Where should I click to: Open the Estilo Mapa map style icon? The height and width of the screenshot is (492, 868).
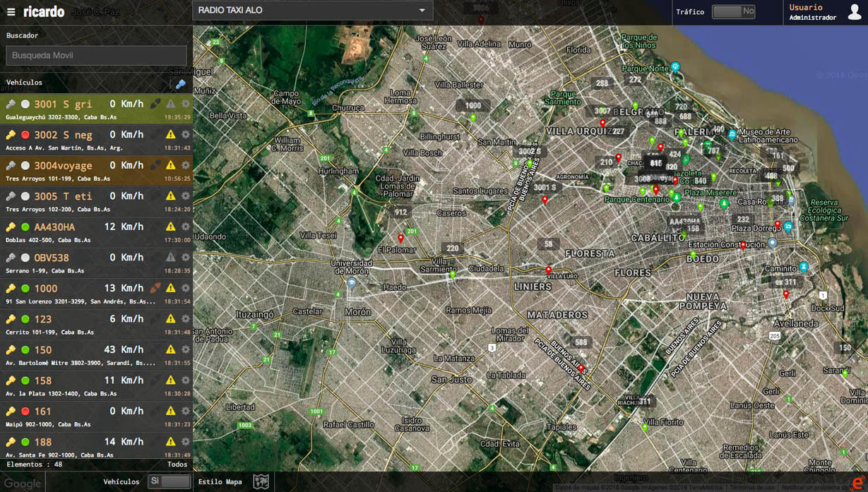(x=261, y=481)
